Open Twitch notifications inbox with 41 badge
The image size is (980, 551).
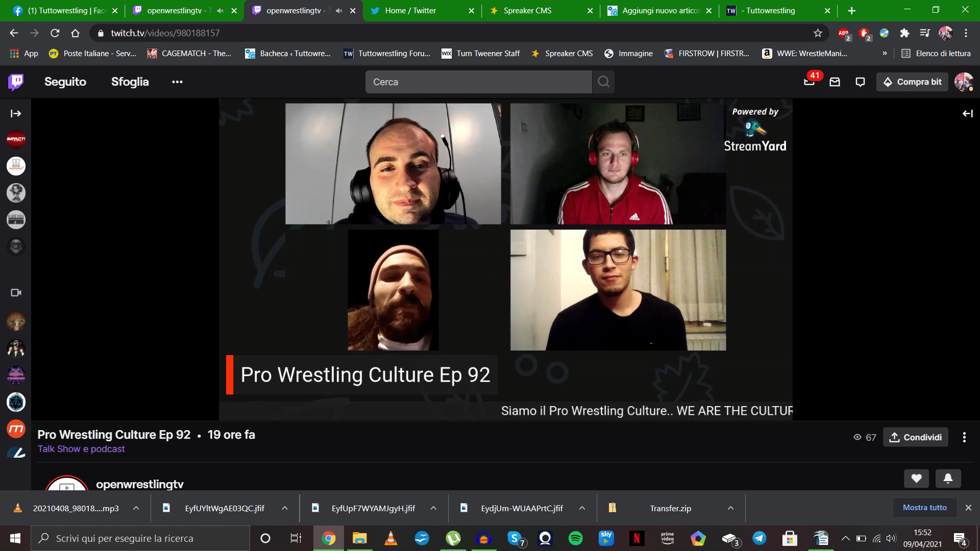[x=810, y=81]
